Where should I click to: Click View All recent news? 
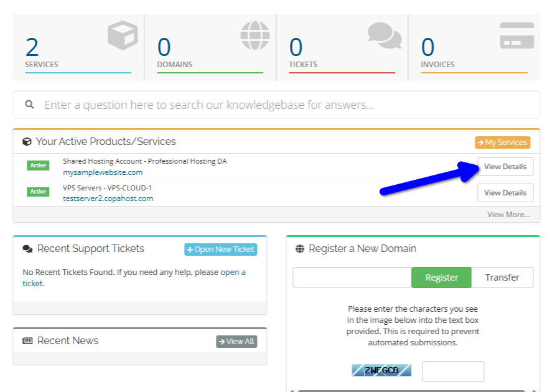click(x=236, y=341)
